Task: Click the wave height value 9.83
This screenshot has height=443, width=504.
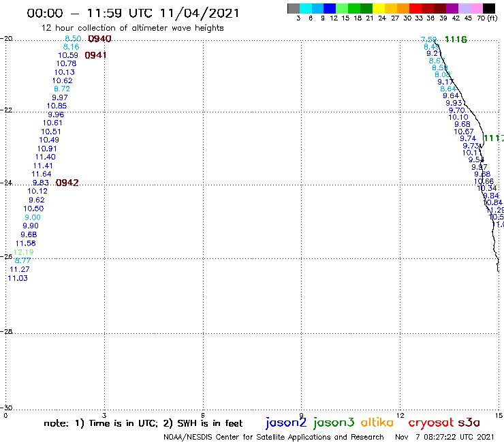Action: [41, 183]
